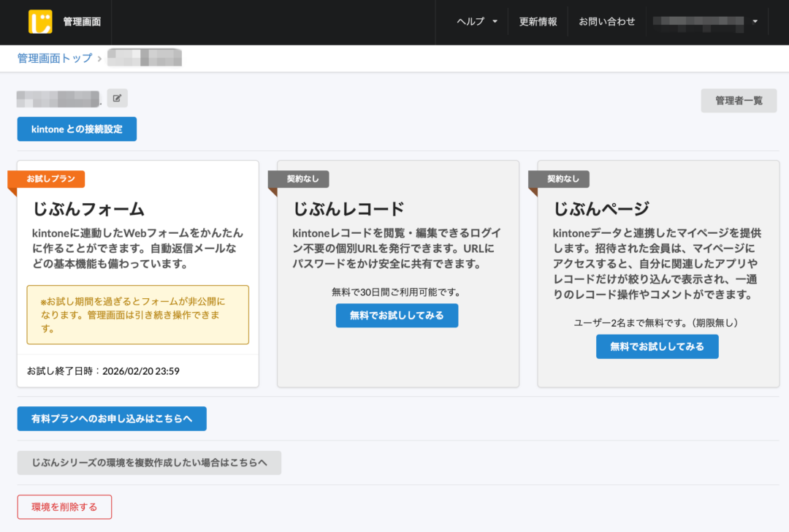Viewport: 789px width, 532px height.
Task: Start free trial of じぶんレコード
Action: point(397,315)
